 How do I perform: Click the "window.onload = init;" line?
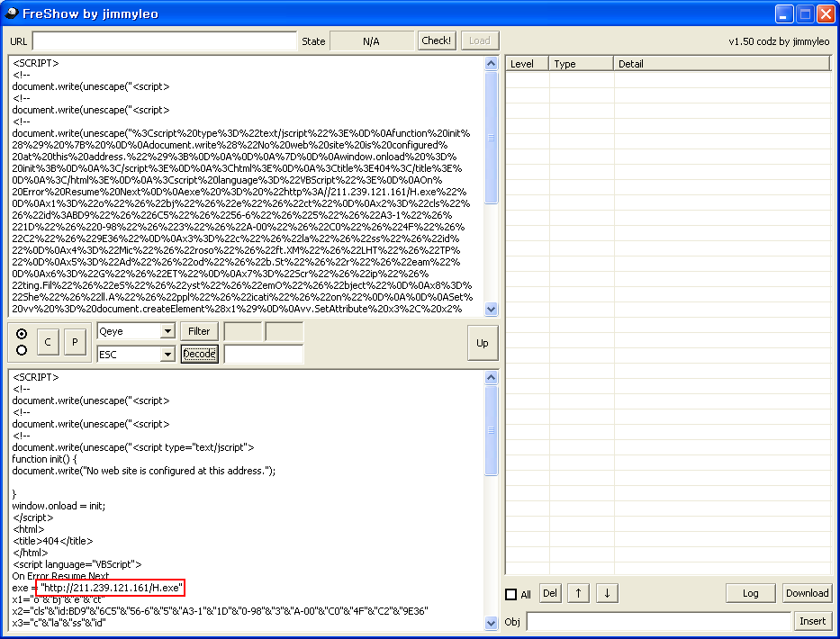click(x=59, y=506)
